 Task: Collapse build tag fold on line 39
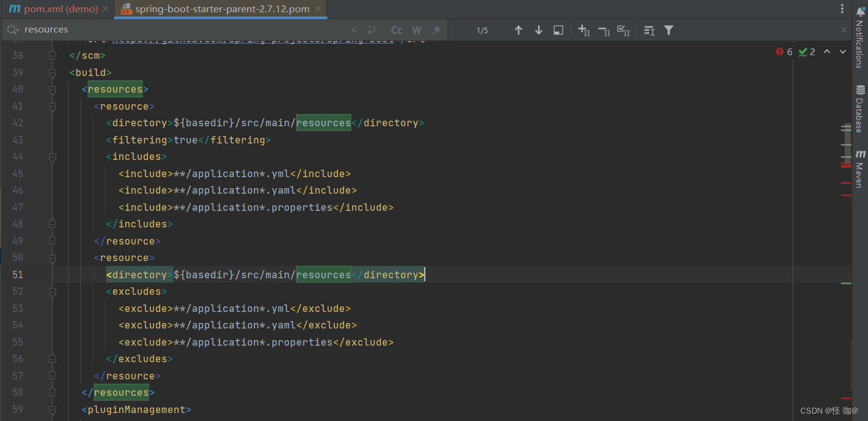pyautogui.click(x=53, y=73)
